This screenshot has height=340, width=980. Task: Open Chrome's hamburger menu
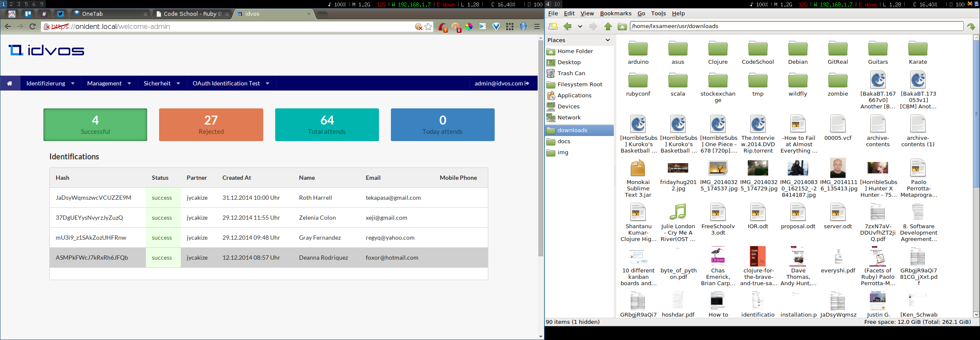pos(537,26)
